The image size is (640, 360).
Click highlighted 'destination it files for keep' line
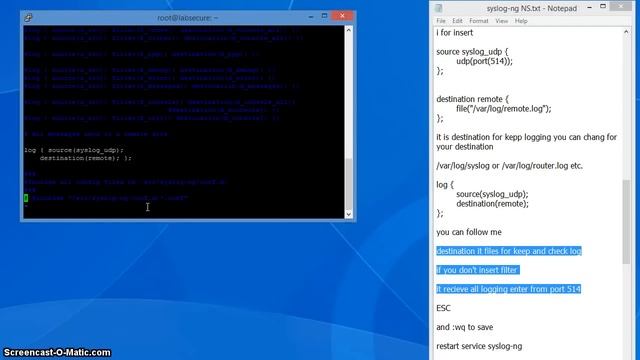(x=509, y=251)
